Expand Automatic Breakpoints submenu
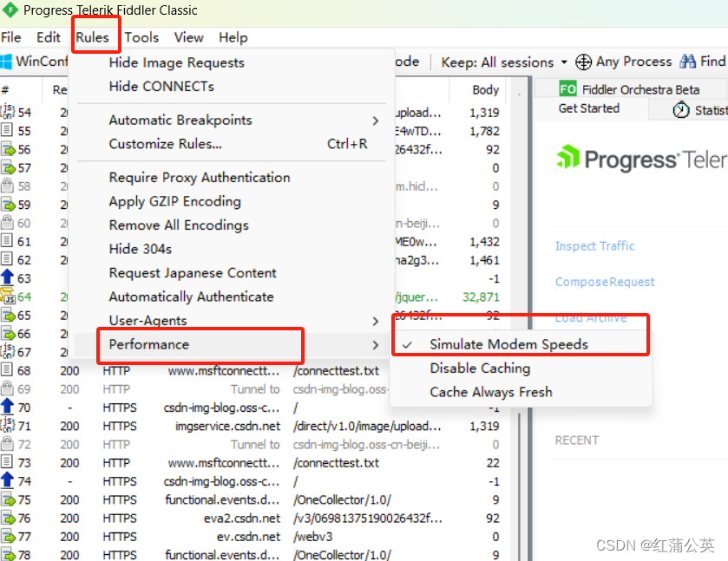Viewport: 728px width, 561px height. (x=231, y=121)
